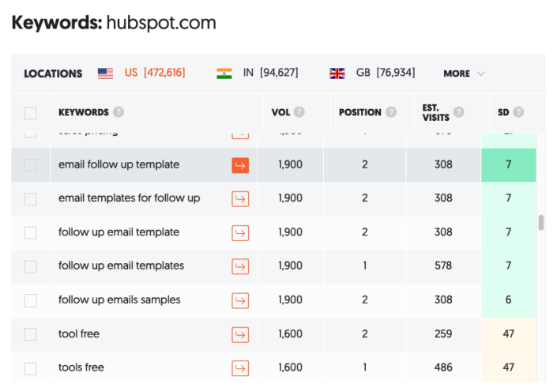Click the table's vertical scrollbar thumb
This screenshot has height=392, width=553.
click(541, 223)
